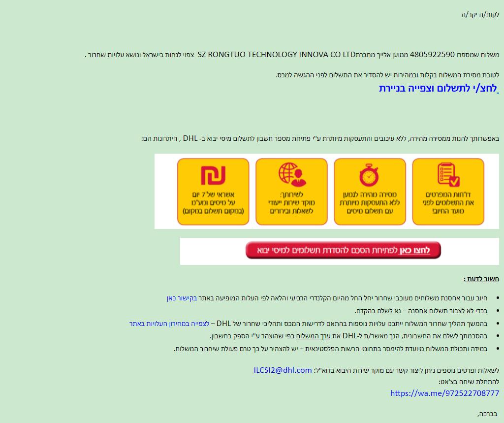This screenshot has height=423, width=504.
Task: Click the 'חשוב לדעת' underlined heading
Action: [481, 279]
